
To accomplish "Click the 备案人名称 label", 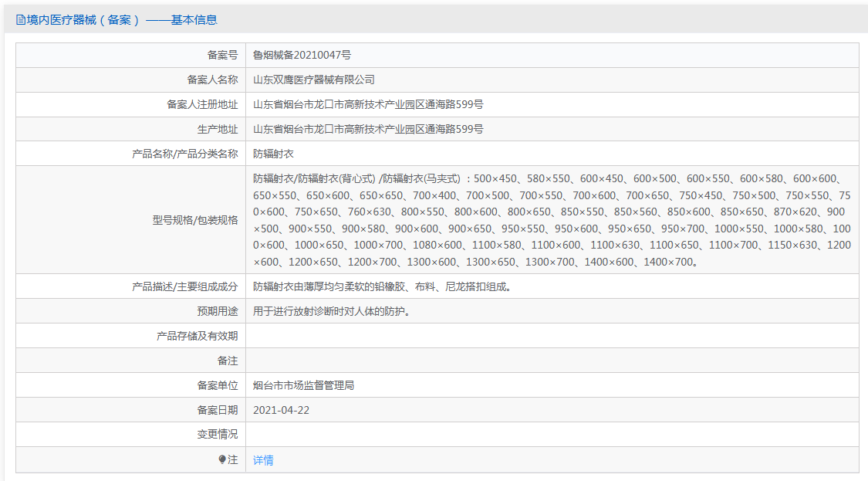I will tap(212, 80).
